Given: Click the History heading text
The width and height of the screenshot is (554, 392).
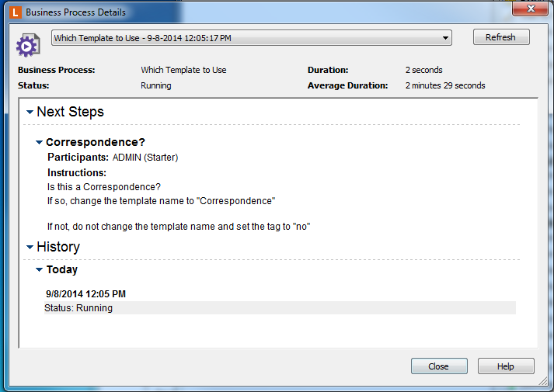Looking at the screenshot, I should point(58,247).
